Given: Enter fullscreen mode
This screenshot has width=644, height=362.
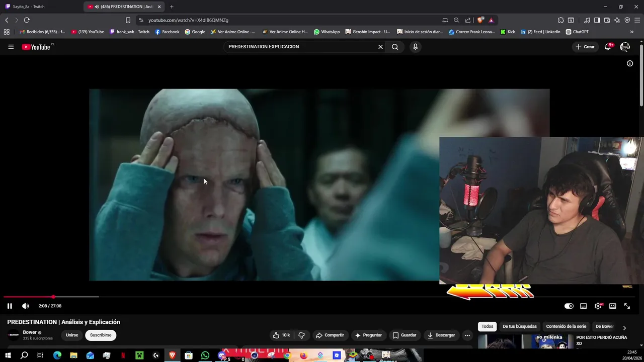Looking at the screenshot, I should point(627,306).
